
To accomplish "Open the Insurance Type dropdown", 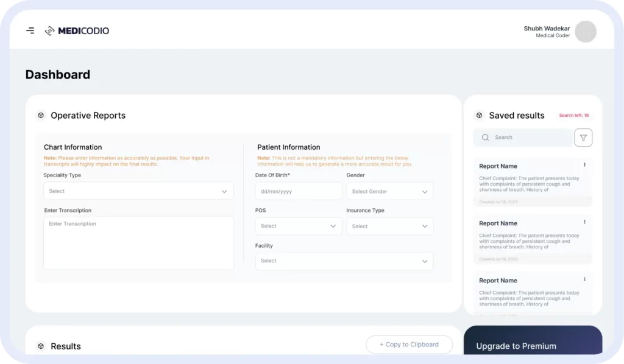I will click(x=389, y=226).
